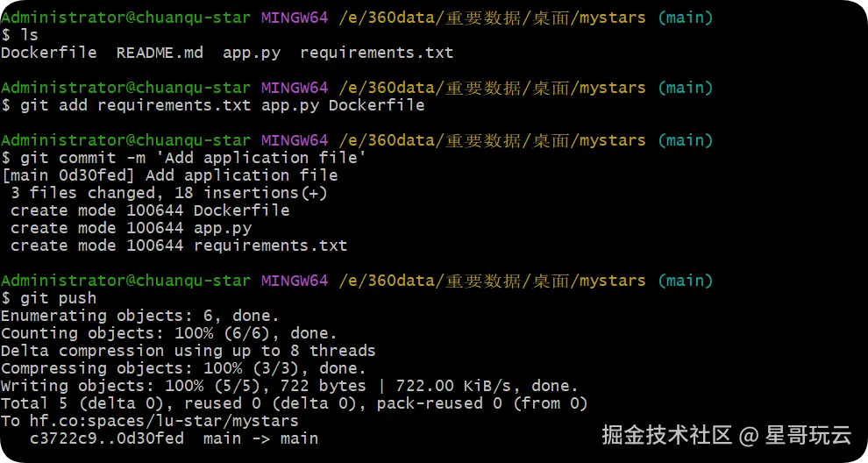Click the 'Delta compression' threads line
Image resolution: width=868 pixels, height=463 pixels.
[x=188, y=351]
